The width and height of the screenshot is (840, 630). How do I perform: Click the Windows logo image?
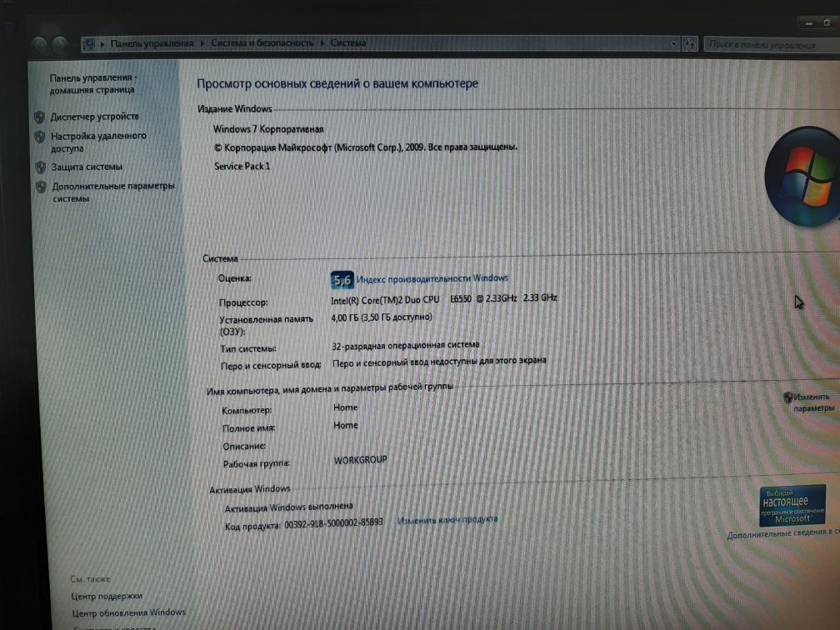[802, 177]
